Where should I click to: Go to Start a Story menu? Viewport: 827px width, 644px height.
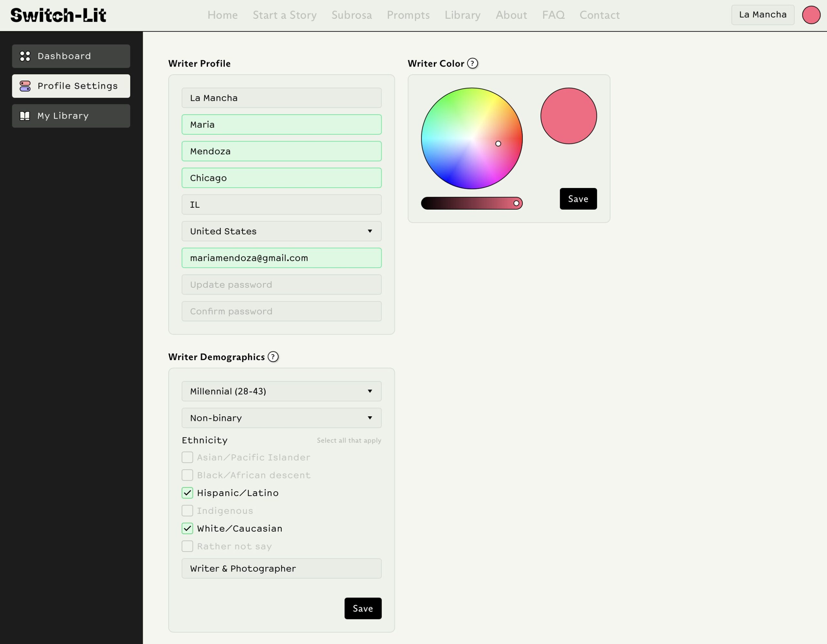pyautogui.click(x=284, y=15)
